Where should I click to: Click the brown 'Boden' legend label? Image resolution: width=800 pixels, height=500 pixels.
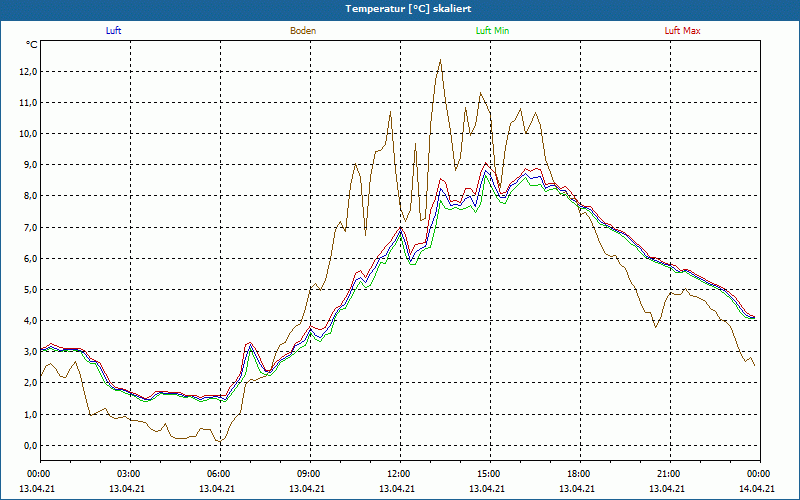[x=303, y=31]
